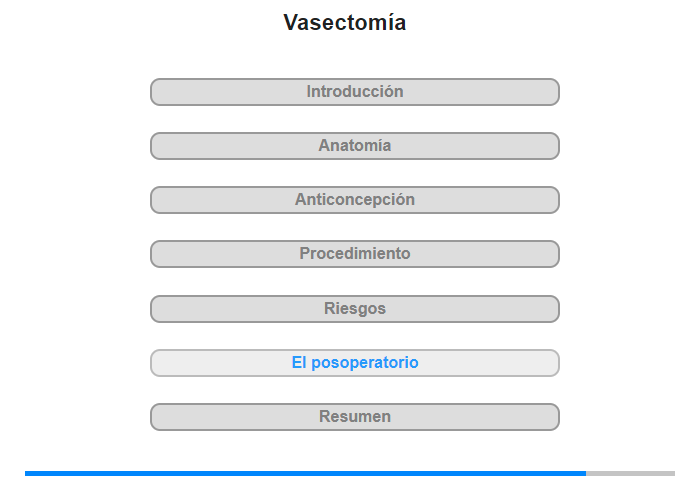
Task: Click the Introducción label text
Action: click(x=354, y=92)
